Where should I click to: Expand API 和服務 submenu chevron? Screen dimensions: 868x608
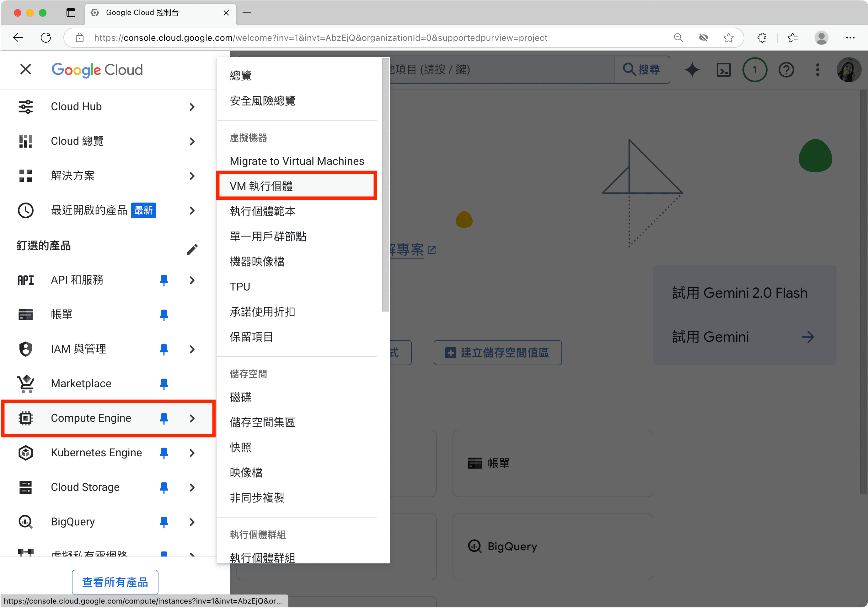click(x=192, y=280)
